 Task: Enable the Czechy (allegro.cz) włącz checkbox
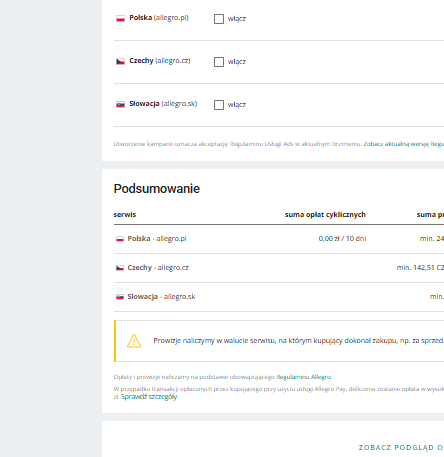point(219,62)
